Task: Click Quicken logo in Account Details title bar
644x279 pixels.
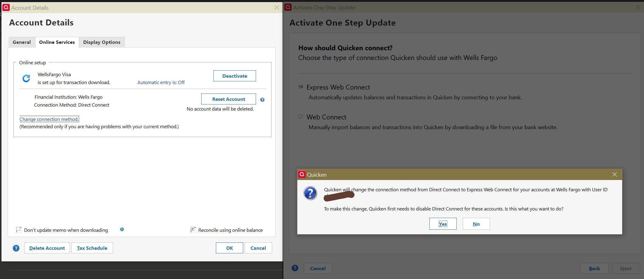Action: click(6, 7)
